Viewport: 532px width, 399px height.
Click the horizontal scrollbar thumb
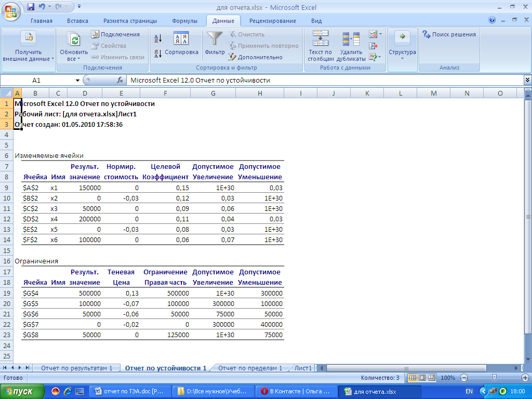coord(406,368)
